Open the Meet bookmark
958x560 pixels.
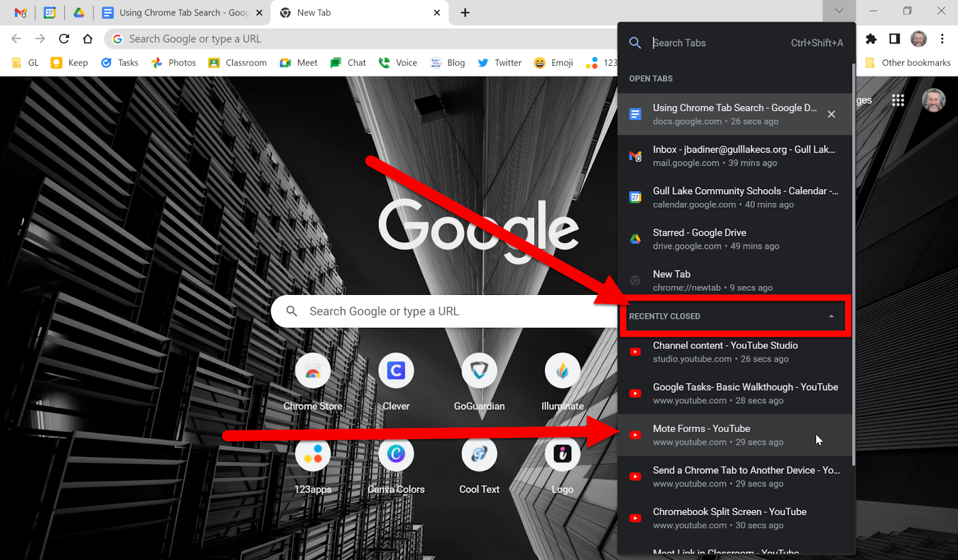pyautogui.click(x=299, y=63)
